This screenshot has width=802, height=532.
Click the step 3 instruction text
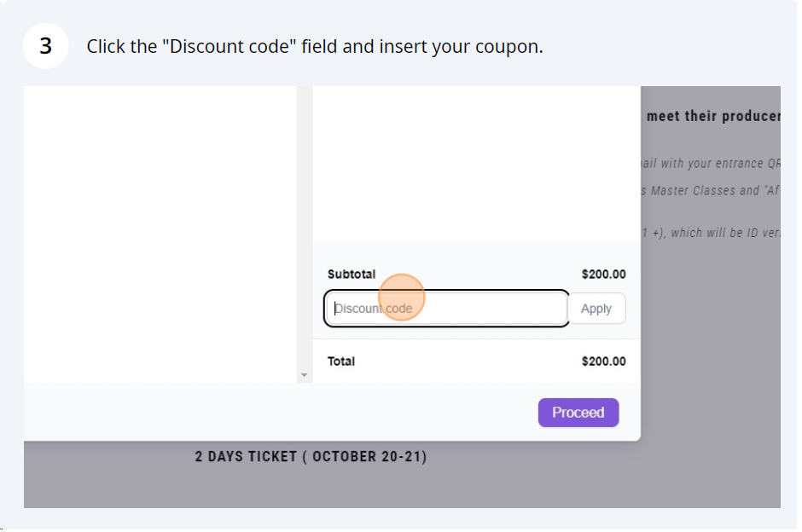point(315,46)
